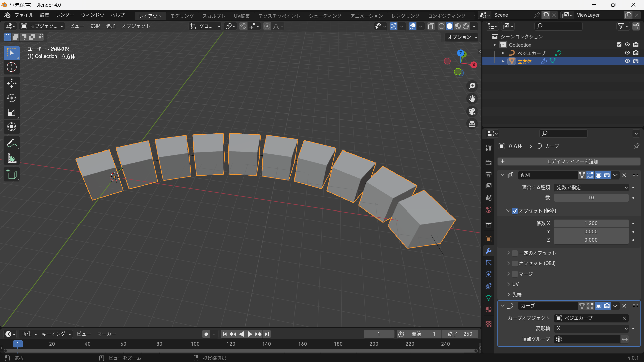Click the 係数 X value slider field
The width and height of the screenshot is (644, 362).
(x=591, y=223)
